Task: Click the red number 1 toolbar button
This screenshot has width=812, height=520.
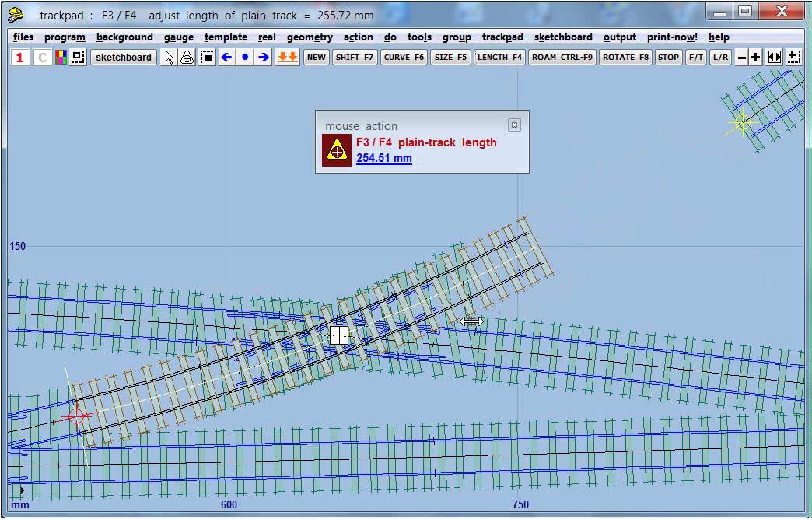Action: tap(19, 57)
